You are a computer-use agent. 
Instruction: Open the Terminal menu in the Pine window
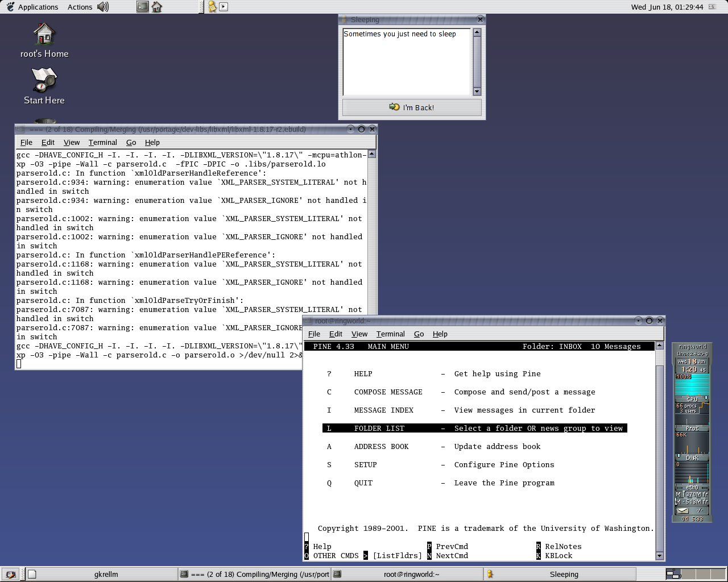pos(390,334)
